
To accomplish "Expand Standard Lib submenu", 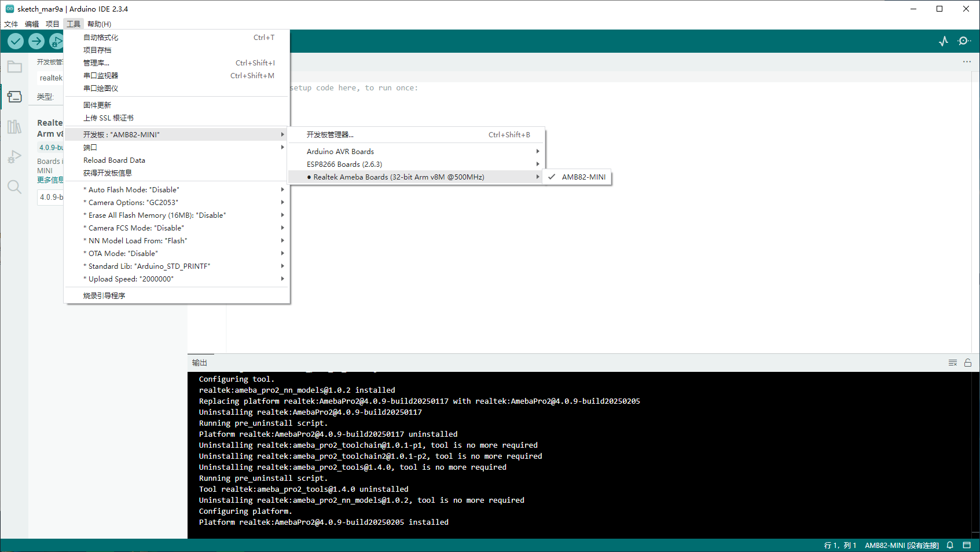I will click(x=177, y=266).
